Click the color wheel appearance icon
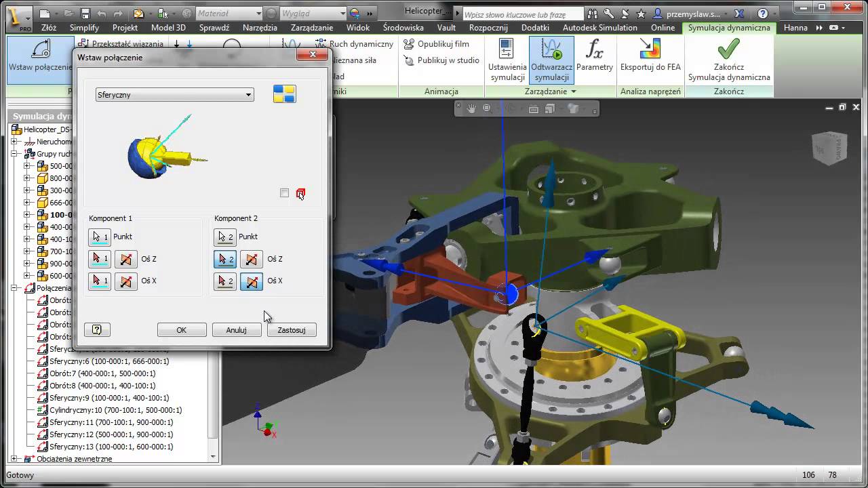This screenshot has width=868, height=488. tap(355, 14)
